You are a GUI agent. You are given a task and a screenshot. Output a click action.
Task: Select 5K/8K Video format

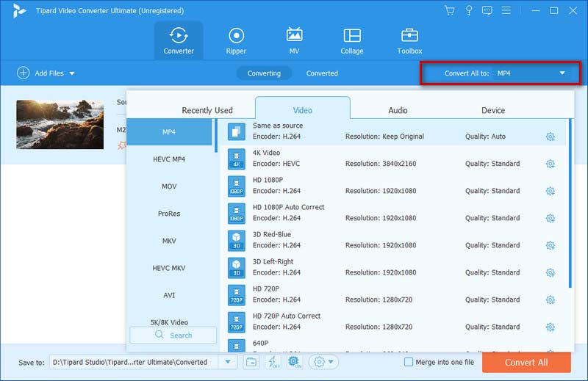pos(169,322)
